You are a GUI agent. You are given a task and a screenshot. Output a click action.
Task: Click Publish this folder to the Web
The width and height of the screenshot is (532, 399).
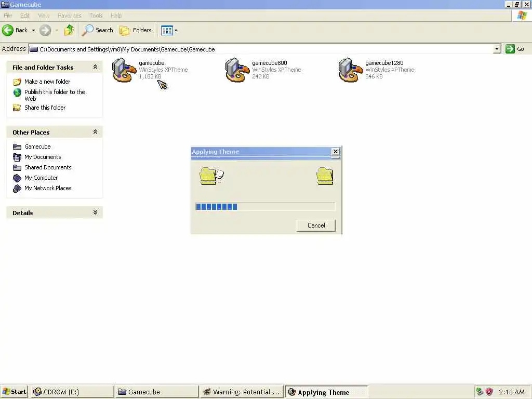coord(55,96)
